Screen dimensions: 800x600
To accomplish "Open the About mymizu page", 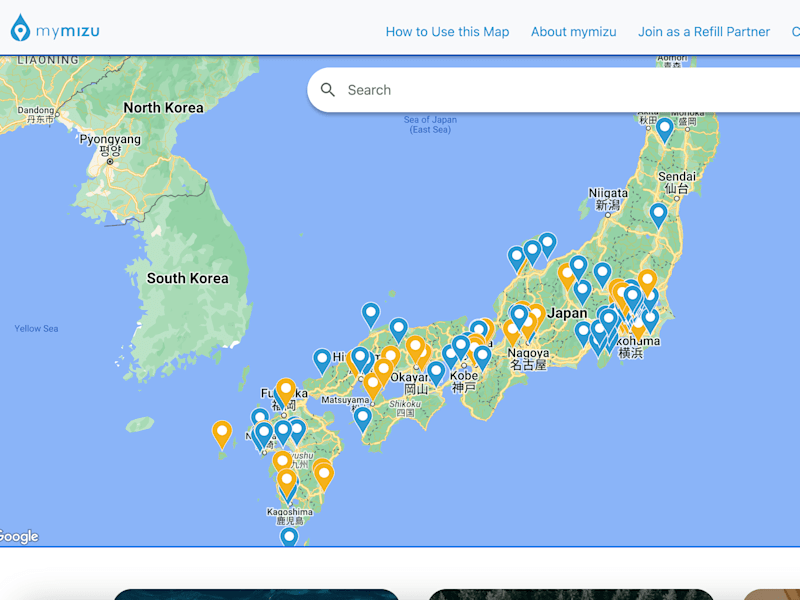I will click(x=573, y=32).
